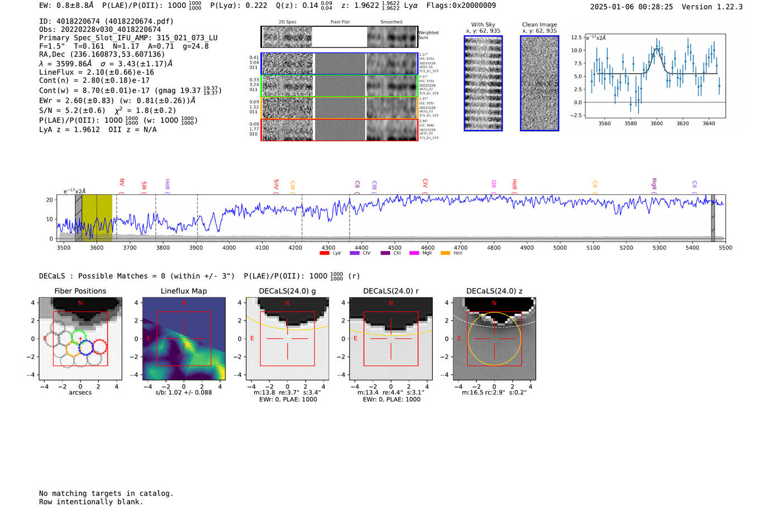Screen dimensions: 782x532
Task: Select the NV line marker above spectrum
Action: click(x=122, y=185)
